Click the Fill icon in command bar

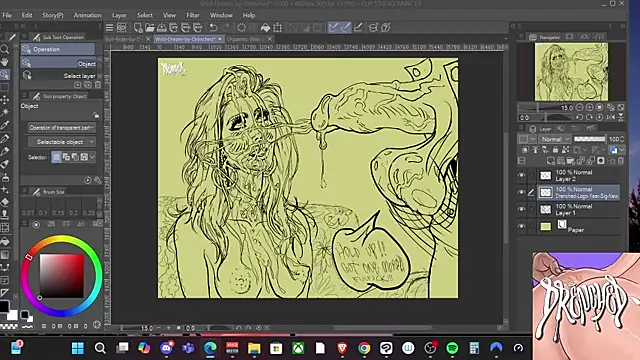265,27
